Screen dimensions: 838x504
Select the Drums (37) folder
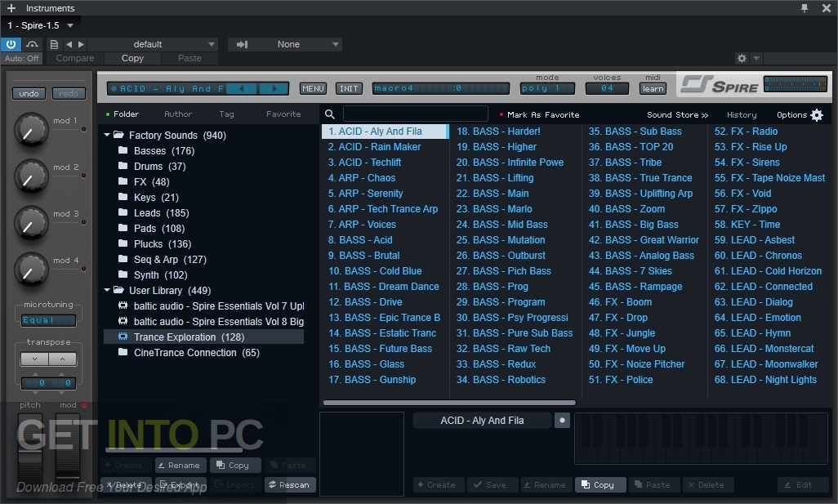tap(152, 166)
